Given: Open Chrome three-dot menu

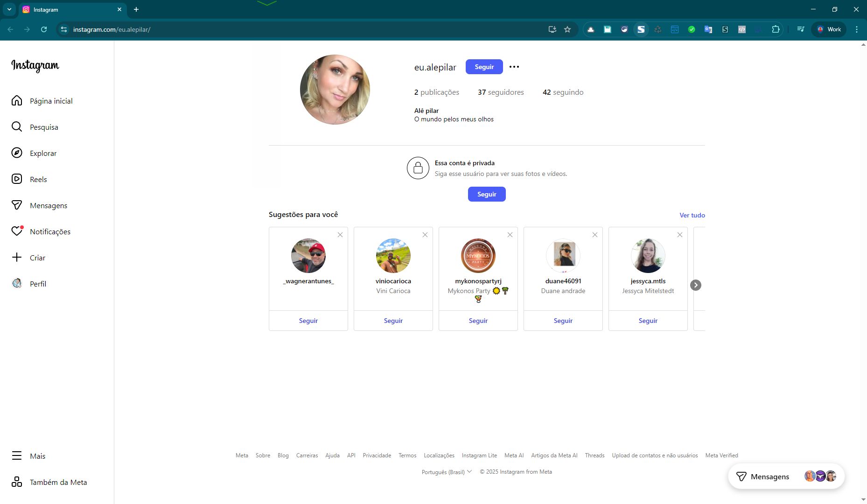Looking at the screenshot, I should [x=857, y=29].
